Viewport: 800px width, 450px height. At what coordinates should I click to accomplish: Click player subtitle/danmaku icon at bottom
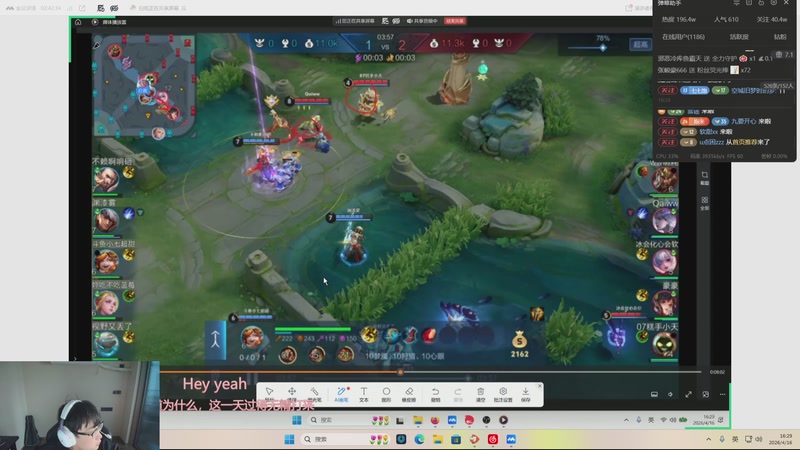click(654, 394)
